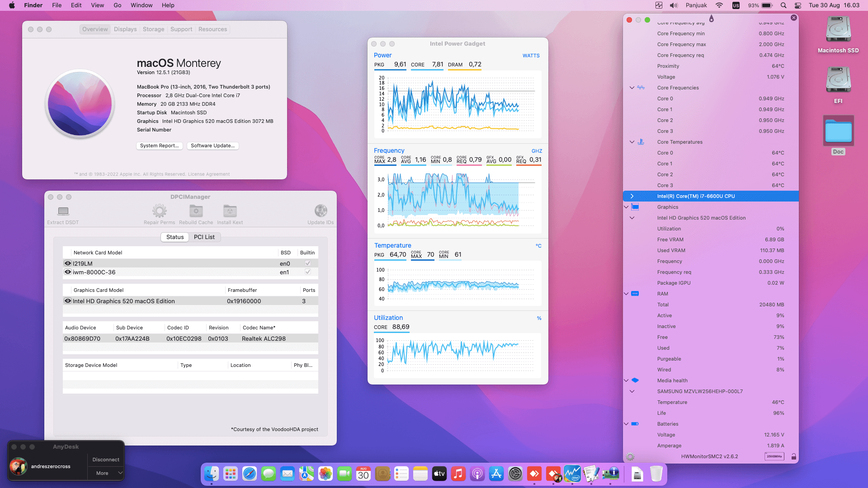
Task: Click the Update IDs globe icon
Action: click(321, 211)
